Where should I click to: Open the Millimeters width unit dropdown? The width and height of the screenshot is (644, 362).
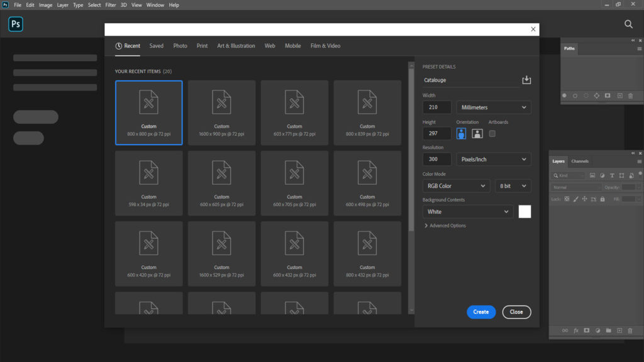494,107
